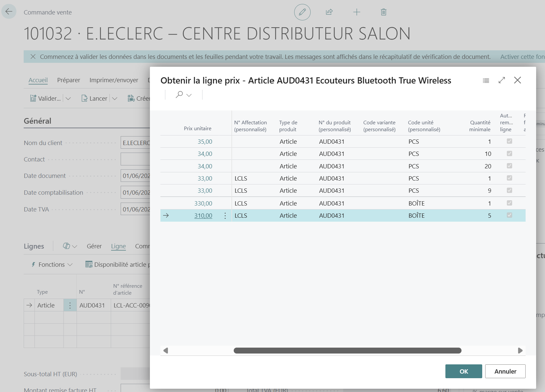The image size is (545, 392).
Task: Select the selected row arrow indicator
Action: click(x=166, y=215)
